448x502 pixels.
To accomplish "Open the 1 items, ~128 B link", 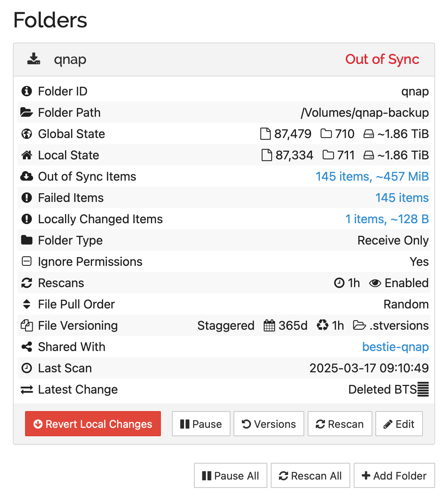I will (x=387, y=219).
